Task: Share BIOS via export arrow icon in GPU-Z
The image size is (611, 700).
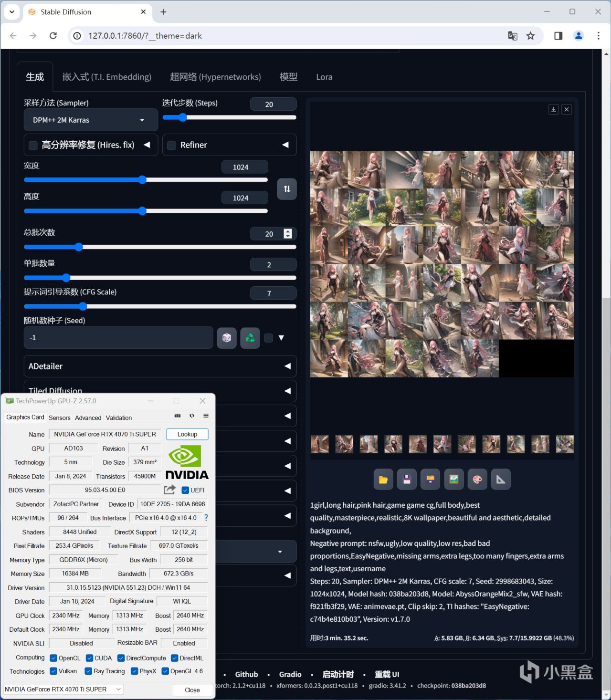Action: point(169,490)
